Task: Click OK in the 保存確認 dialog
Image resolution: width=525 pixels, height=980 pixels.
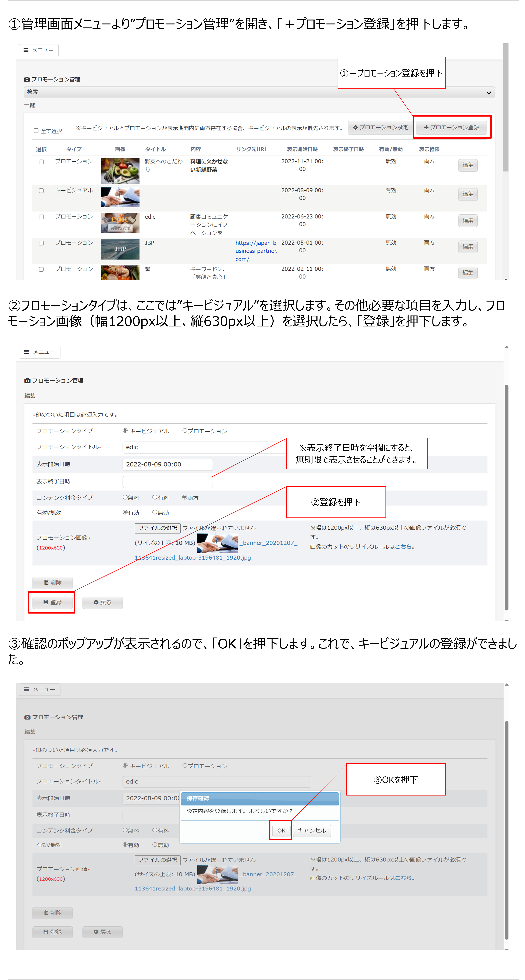Action: [x=281, y=831]
